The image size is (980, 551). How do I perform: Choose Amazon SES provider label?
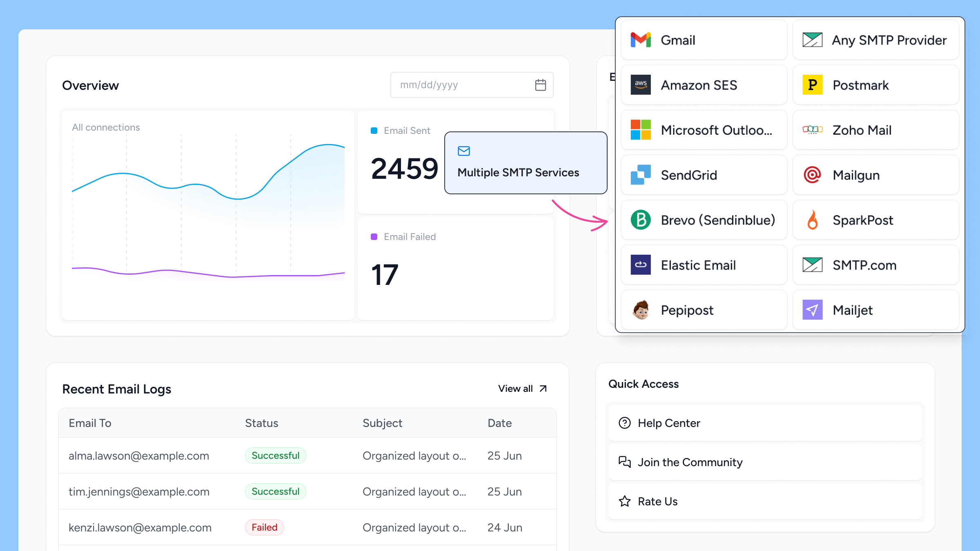(699, 85)
